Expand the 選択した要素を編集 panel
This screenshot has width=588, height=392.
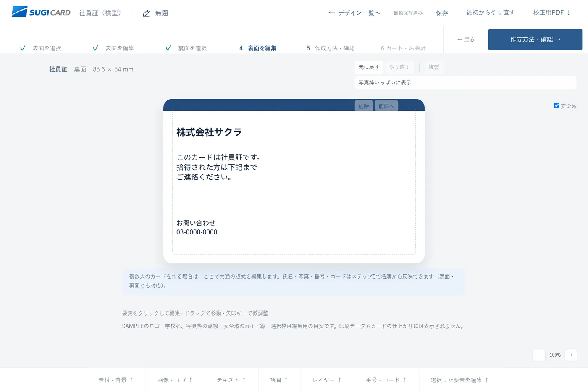(x=460, y=380)
